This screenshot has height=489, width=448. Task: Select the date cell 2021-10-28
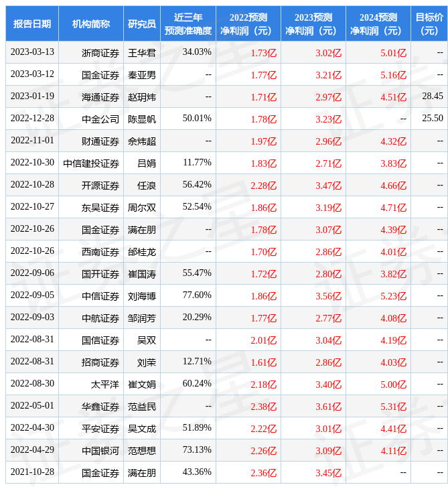pyautogui.click(x=32, y=472)
